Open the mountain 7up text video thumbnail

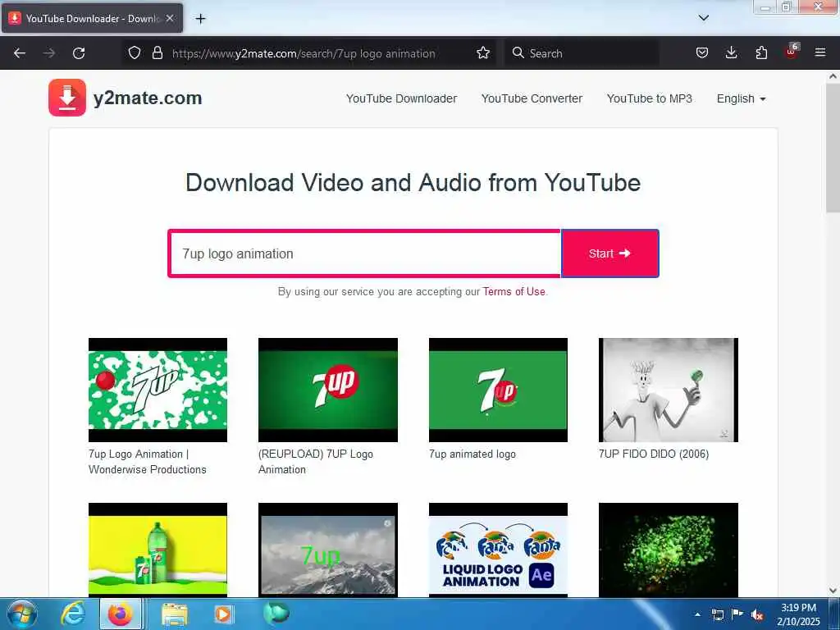click(x=328, y=550)
